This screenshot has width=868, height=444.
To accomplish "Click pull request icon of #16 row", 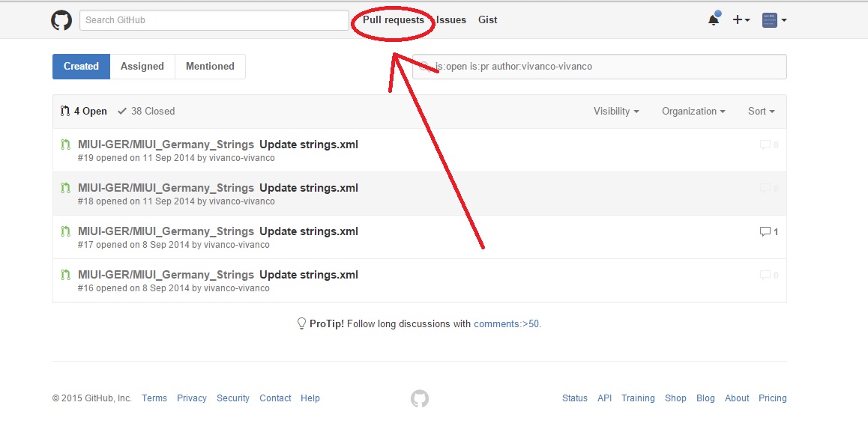I will click(x=65, y=275).
